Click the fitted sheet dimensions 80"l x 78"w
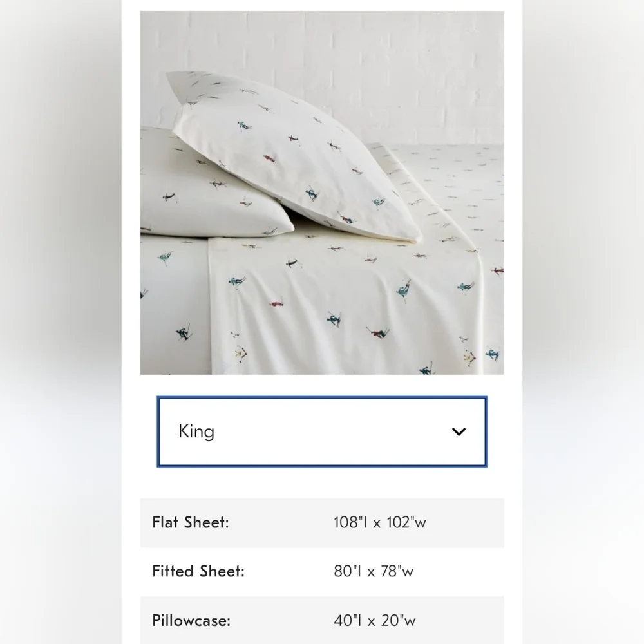 click(374, 571)
